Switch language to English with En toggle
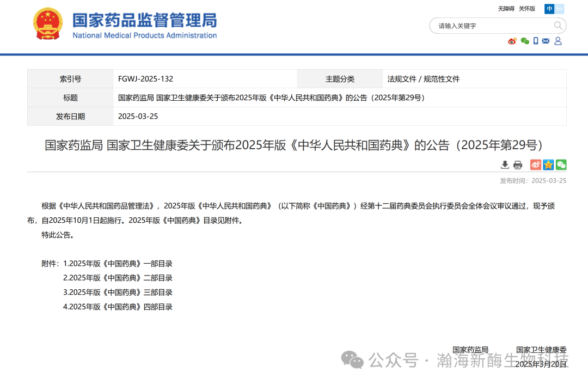 click(560, 9)
